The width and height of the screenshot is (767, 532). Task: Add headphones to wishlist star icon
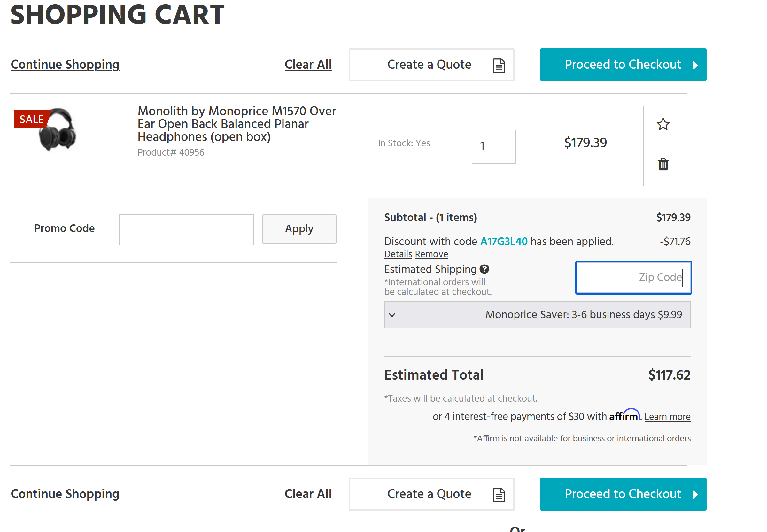tap(663, 124)
